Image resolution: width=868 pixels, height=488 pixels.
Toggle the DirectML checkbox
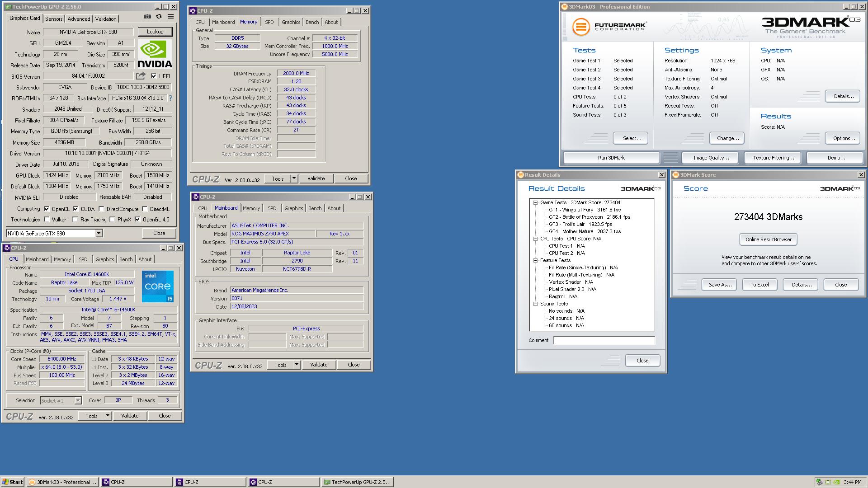point(145,209)
